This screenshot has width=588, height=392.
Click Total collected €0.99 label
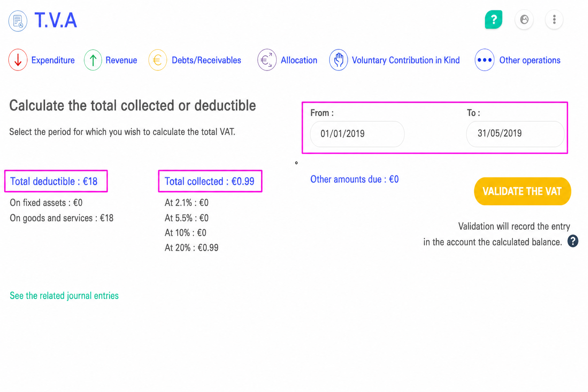[x=209, y=181]
